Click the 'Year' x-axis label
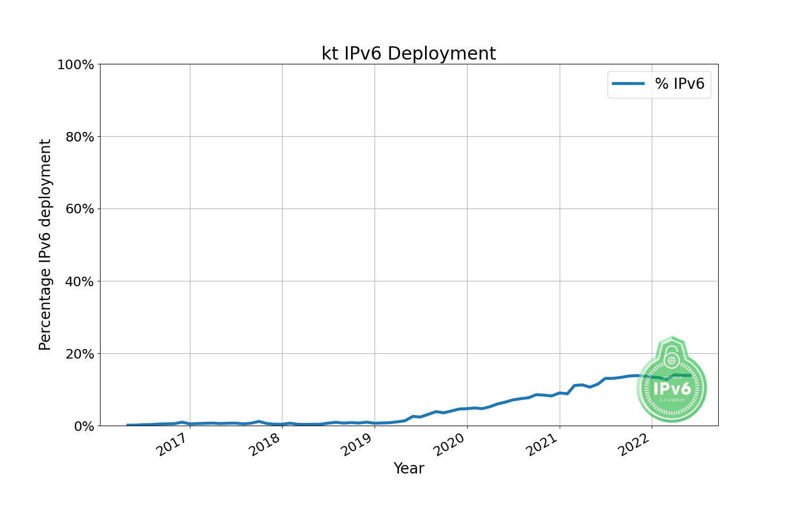 coord(409,468)
